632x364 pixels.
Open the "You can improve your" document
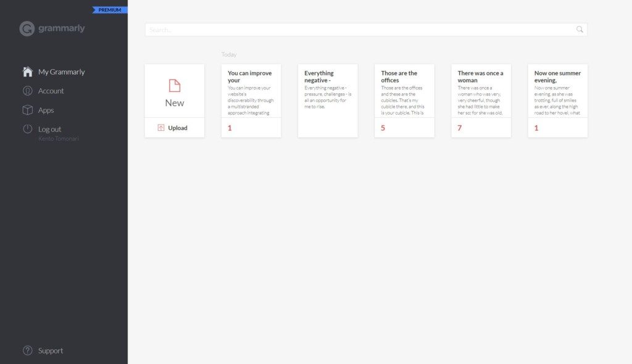point(251,93)
